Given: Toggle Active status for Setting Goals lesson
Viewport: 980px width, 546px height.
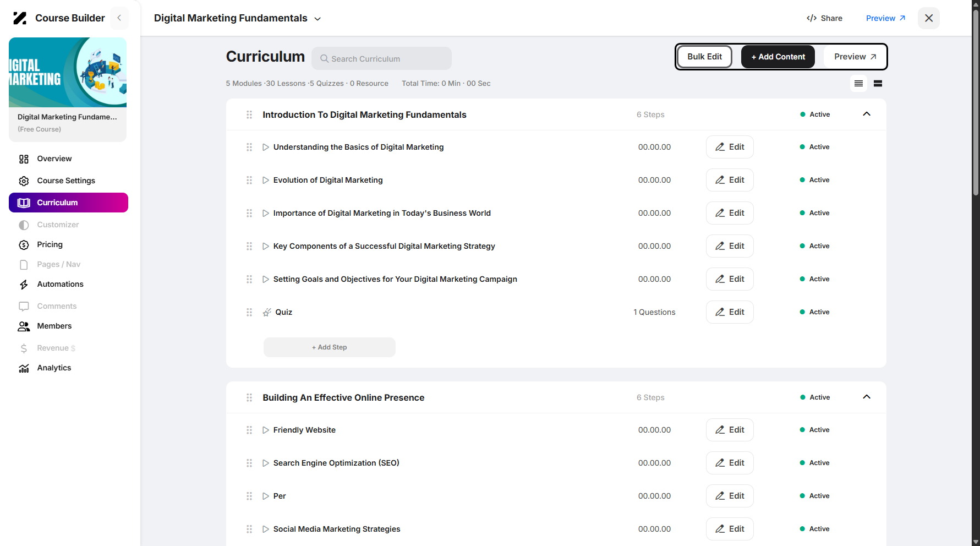Looking at the screenshot, I should click(814, 279).
